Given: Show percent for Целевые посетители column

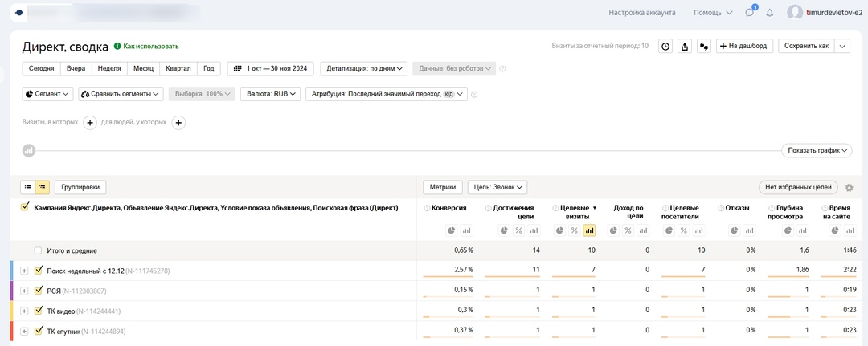Looking at the screenshot, I should coord(684,230).
